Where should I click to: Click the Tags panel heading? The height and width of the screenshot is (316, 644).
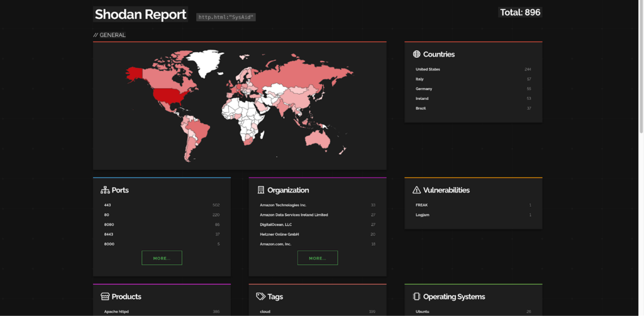click(x=275, y=296)
